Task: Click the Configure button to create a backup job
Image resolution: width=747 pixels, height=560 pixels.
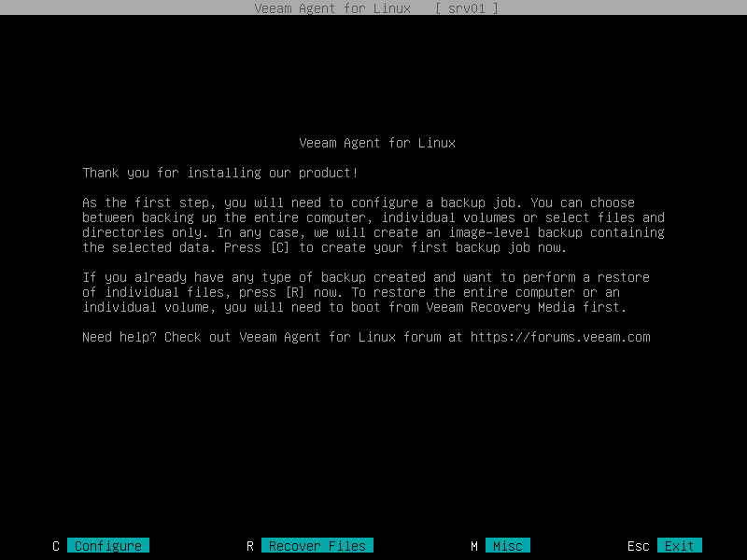Action: 109,545
